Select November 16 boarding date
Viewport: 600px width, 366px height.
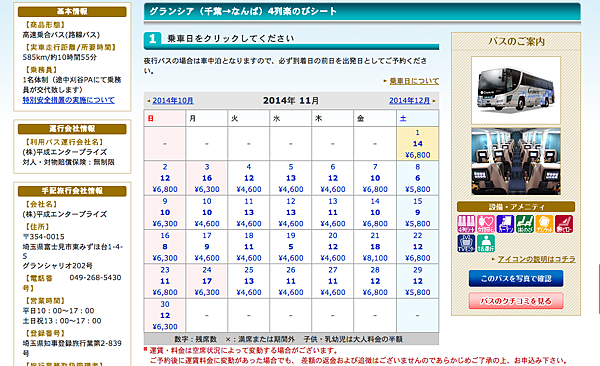point(165,247)
